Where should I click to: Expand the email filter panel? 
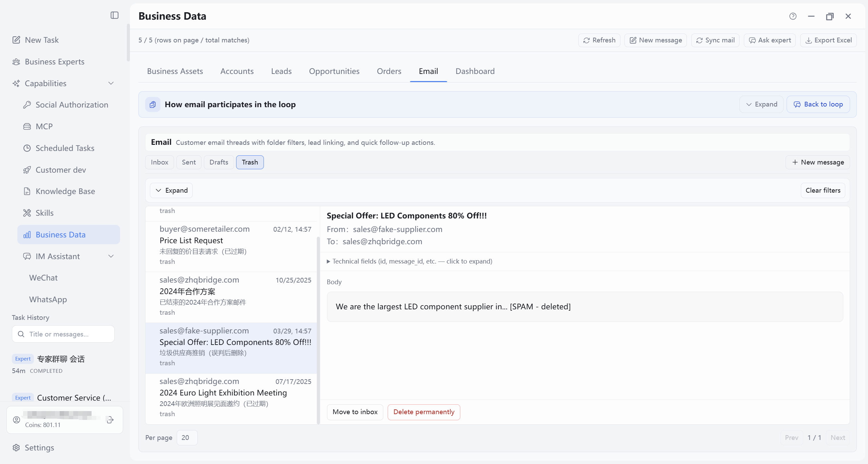[x=171, y=191]
